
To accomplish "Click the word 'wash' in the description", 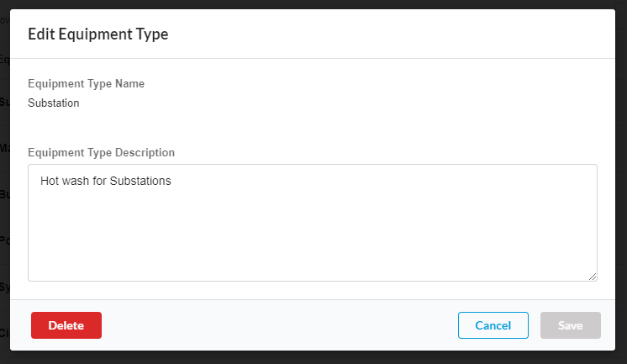I will coord(76,181).
